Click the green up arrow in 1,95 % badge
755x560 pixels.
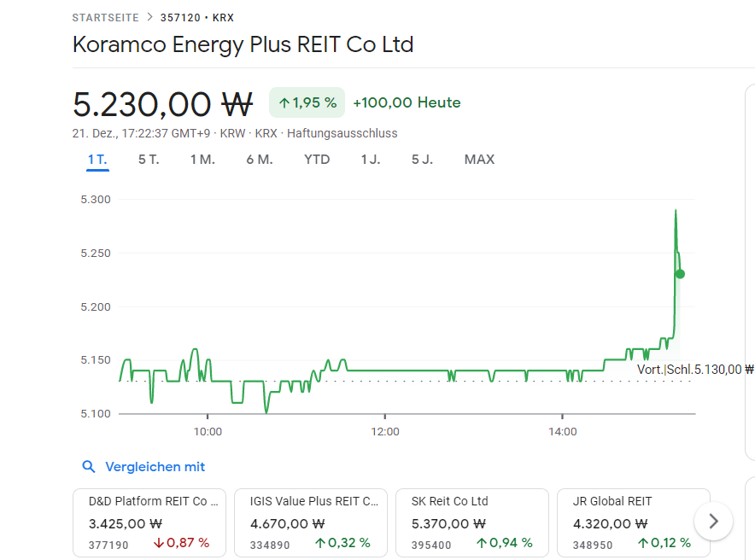pos(284,102)
